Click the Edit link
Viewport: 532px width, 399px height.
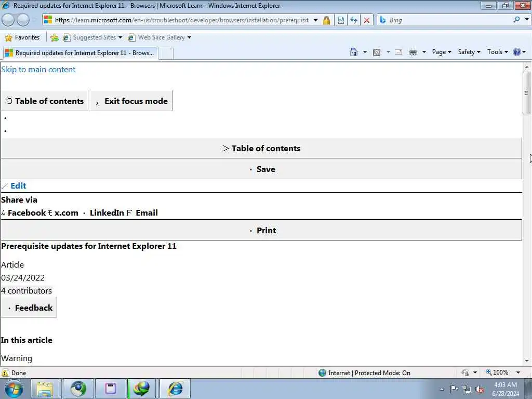pos(18,185)
